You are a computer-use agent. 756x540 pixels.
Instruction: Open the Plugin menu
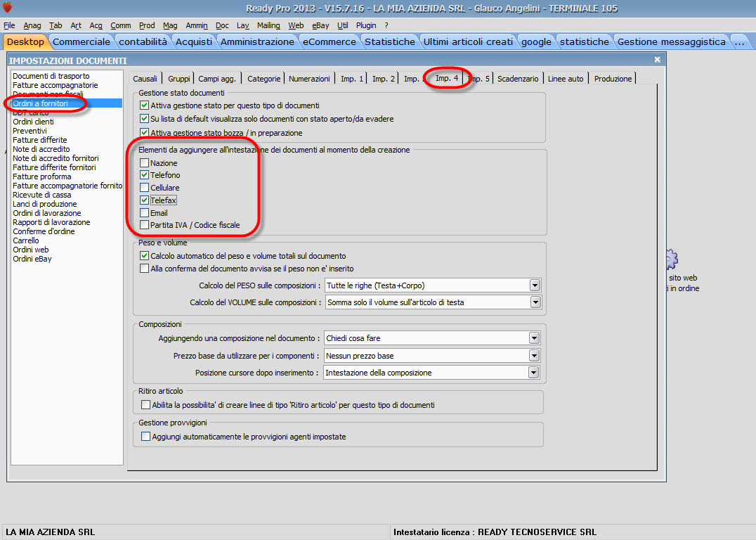point(366,25)
